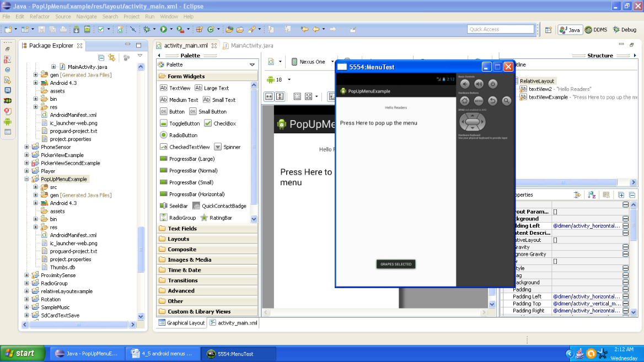
Task: Switch to the DDMS perspective
Action: tap(596, 30)
